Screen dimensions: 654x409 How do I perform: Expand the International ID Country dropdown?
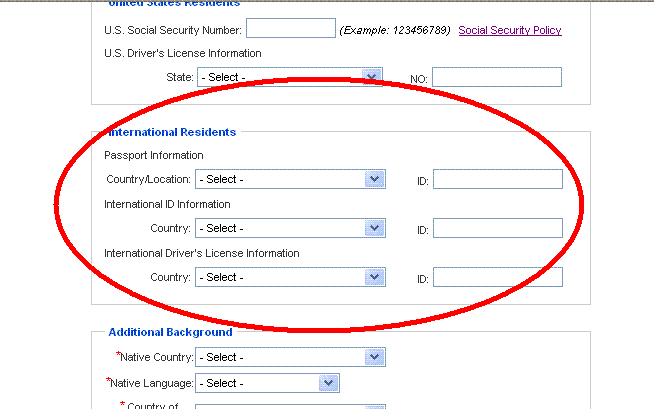290,228
